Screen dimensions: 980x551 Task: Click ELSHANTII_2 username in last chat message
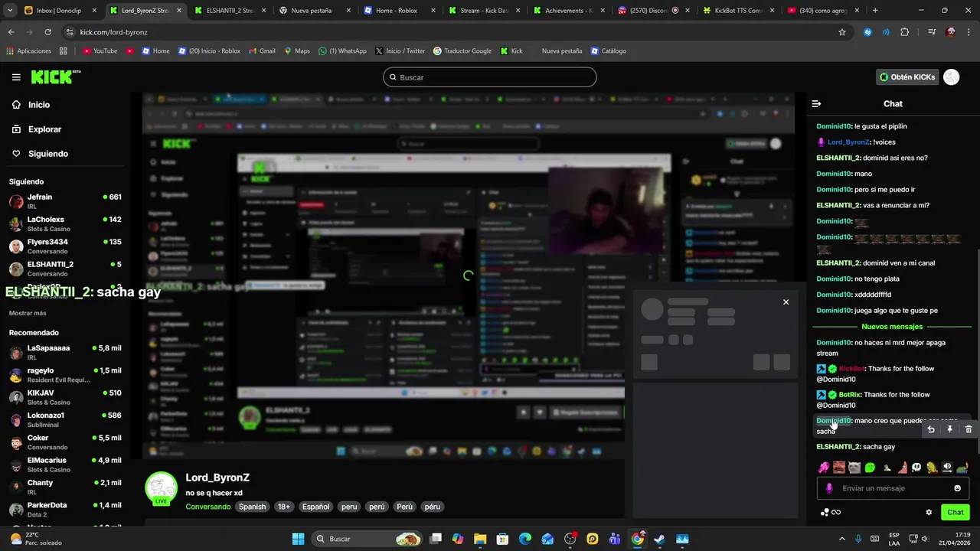pyautogui.click(x=838, y=447)
